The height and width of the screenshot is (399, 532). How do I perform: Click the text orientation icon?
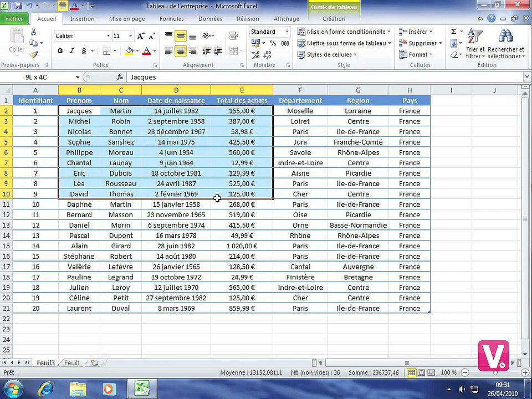206,35
